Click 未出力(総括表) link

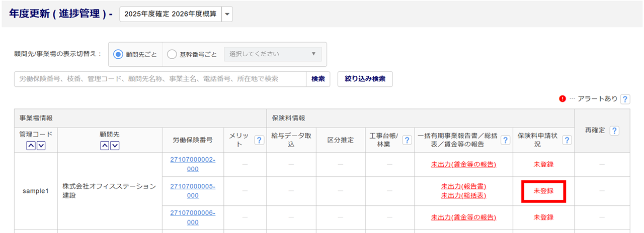(463, 195)
